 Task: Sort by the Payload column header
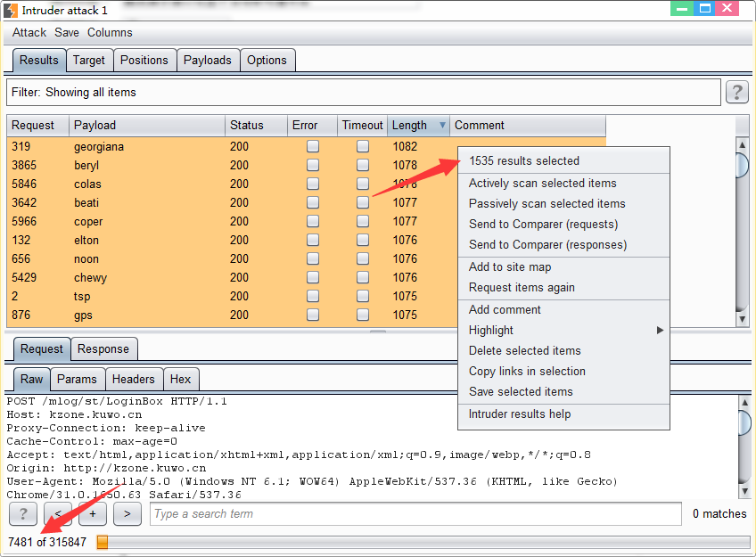click(x=147, y=126)
